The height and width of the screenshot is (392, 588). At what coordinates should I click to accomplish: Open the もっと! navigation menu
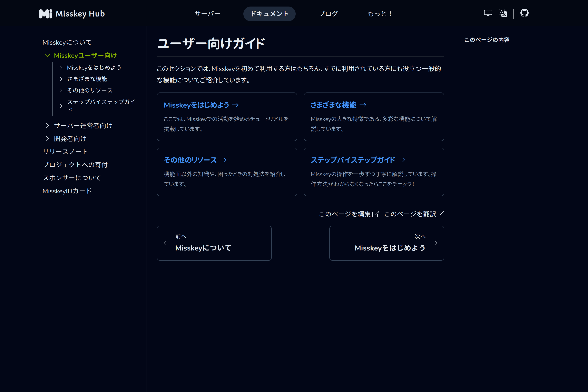point(380,14)
